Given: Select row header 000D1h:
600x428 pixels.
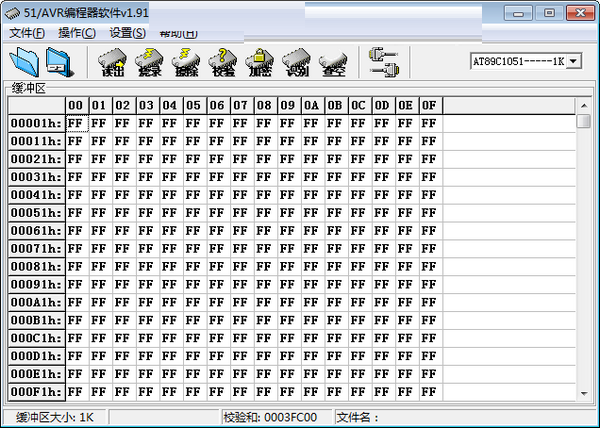Looking at the screenshot, I should coord(37,356).
